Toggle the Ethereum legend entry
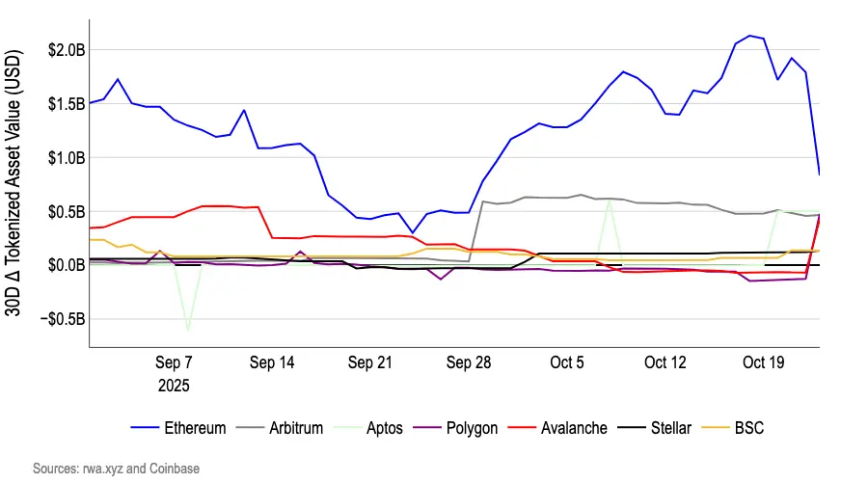Viewport: 868px width, 482px height. [178, 428]
